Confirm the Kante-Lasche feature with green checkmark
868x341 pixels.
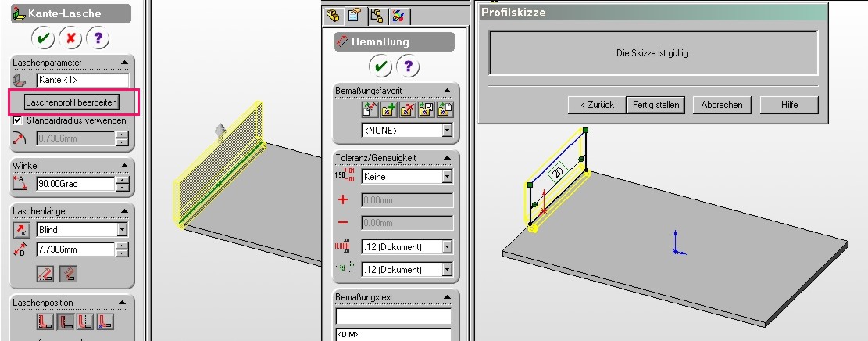tap(43, 38)
